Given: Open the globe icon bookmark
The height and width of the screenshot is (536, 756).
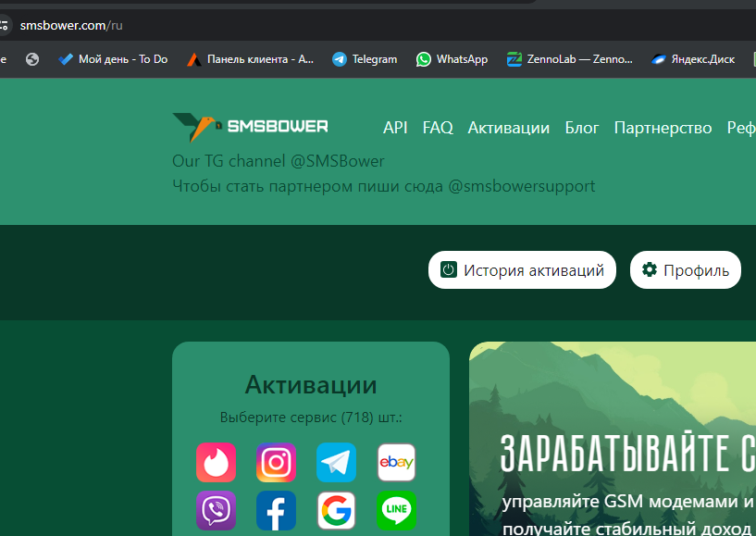Looking at the screenshot, I should coord(32,59).
